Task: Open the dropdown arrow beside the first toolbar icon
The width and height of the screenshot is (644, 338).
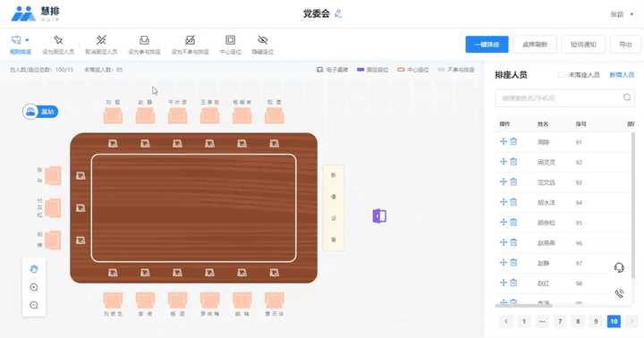Action: pos(27,40)
